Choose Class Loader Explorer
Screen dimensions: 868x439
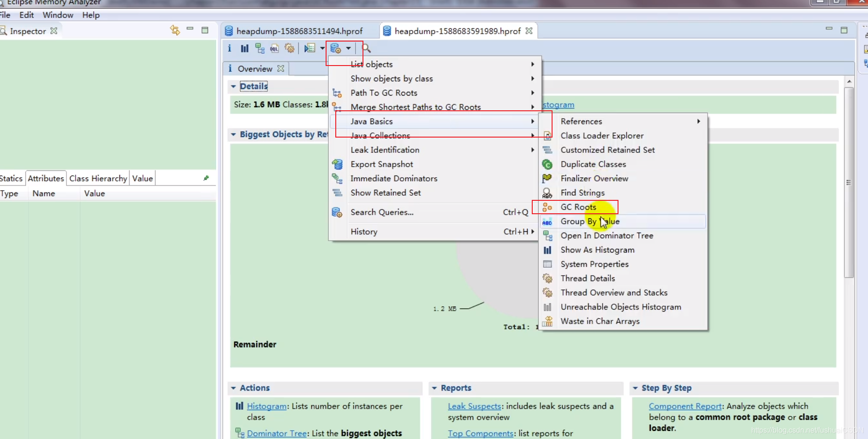624,136
